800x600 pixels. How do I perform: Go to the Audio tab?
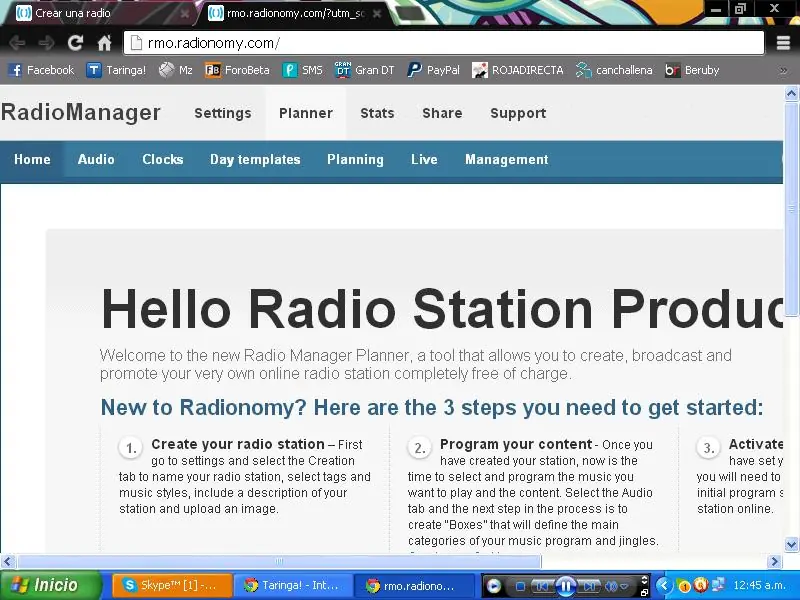96,159
